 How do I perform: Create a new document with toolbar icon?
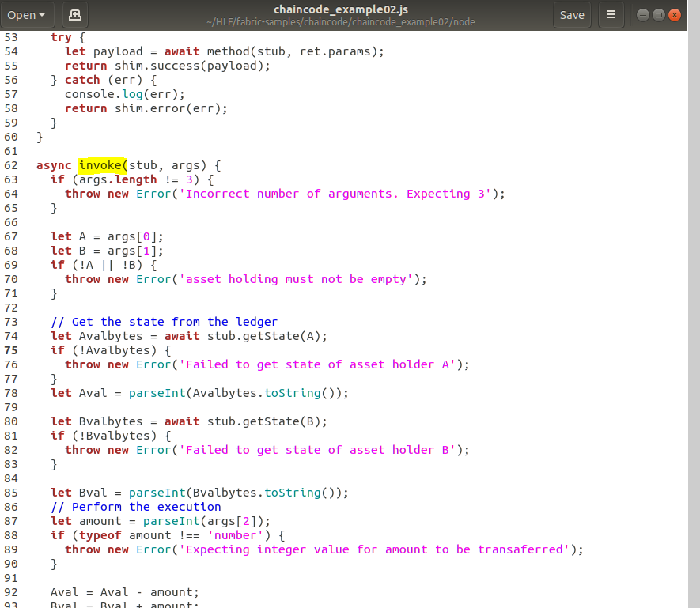point(75,15)
